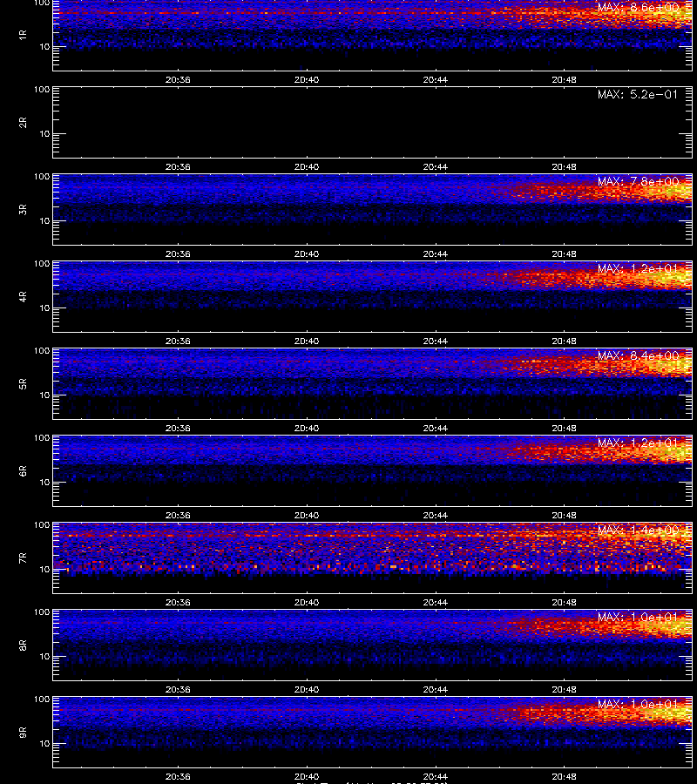This screenshot has height=784, width=697.
Task: Click the noisy 7R spectrogram plot area
Action: coord(373,558)
